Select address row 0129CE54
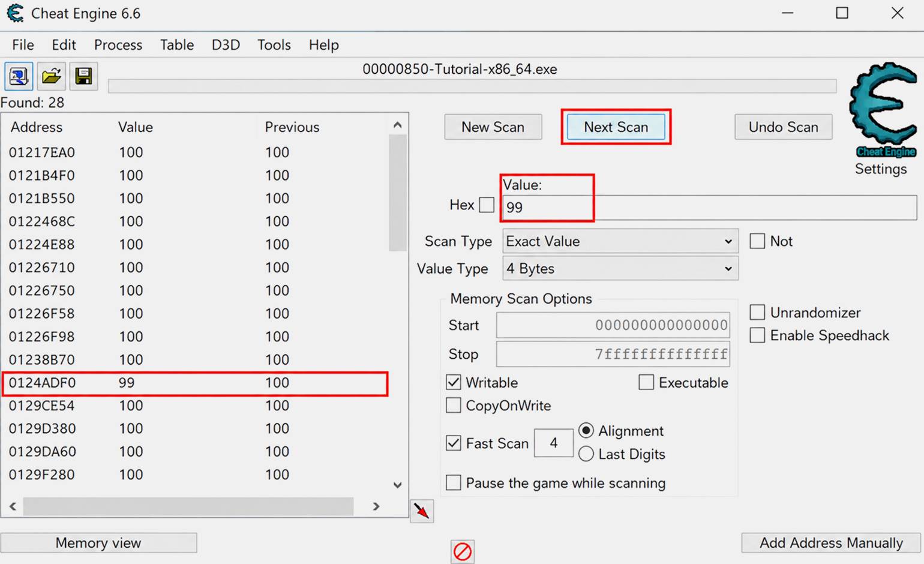 pyautogui.click(x=196, y=406)
